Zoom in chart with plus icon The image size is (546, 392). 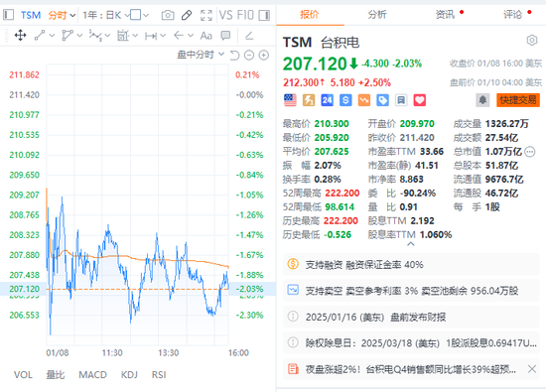(264, 55)
